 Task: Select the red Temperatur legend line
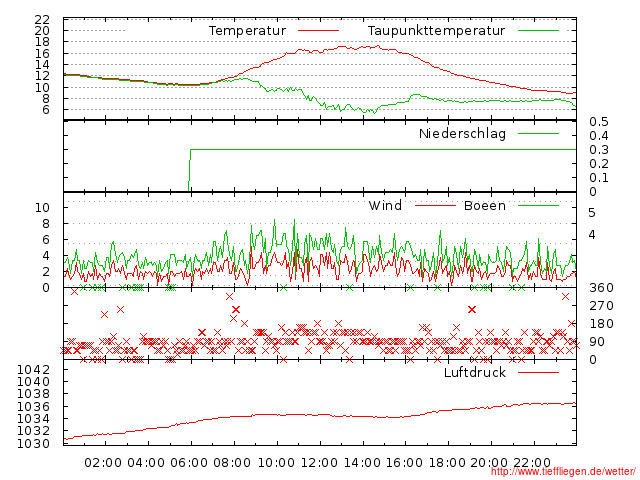point(318,31)
